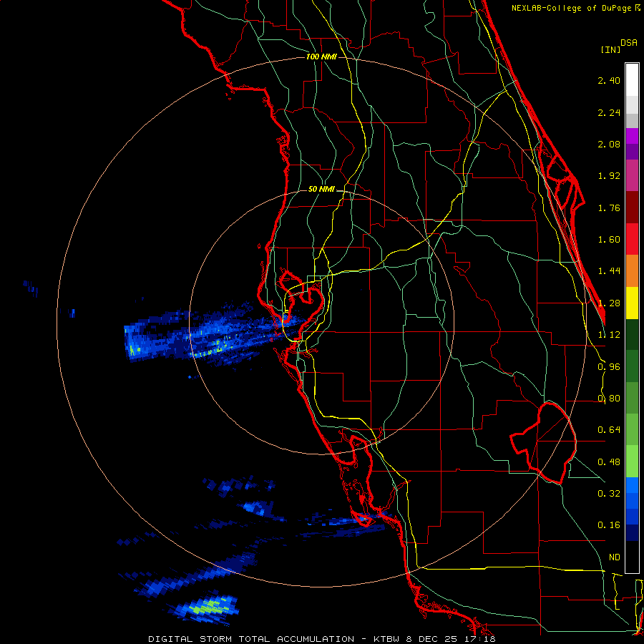Click the "[IN]" units label
644x644 pixels.
point(610,49)
